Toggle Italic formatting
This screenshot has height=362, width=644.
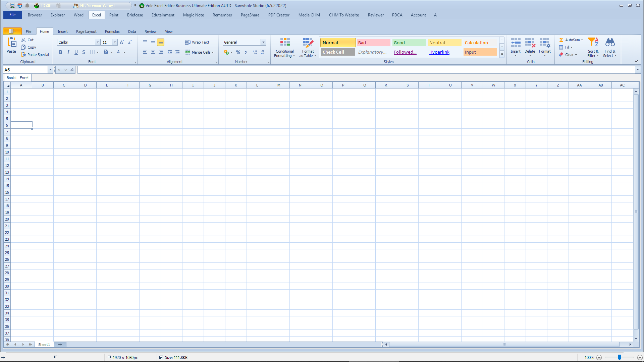tap(68, 52)
